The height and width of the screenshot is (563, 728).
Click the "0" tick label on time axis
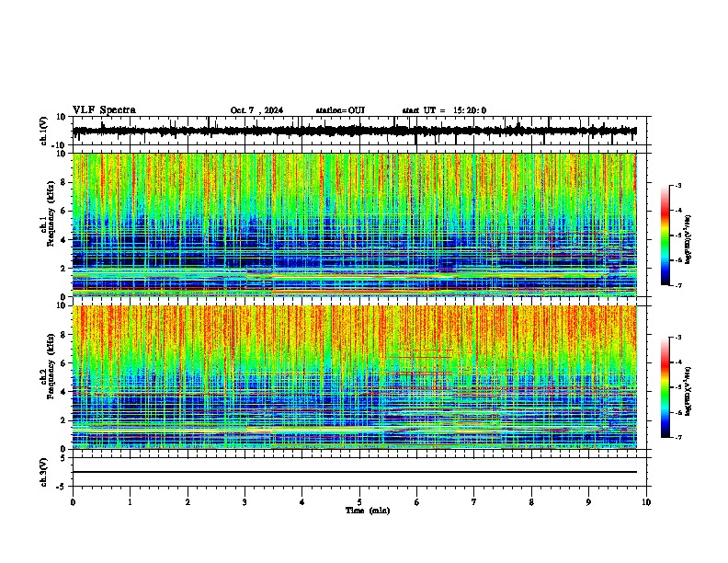(73, 502)
